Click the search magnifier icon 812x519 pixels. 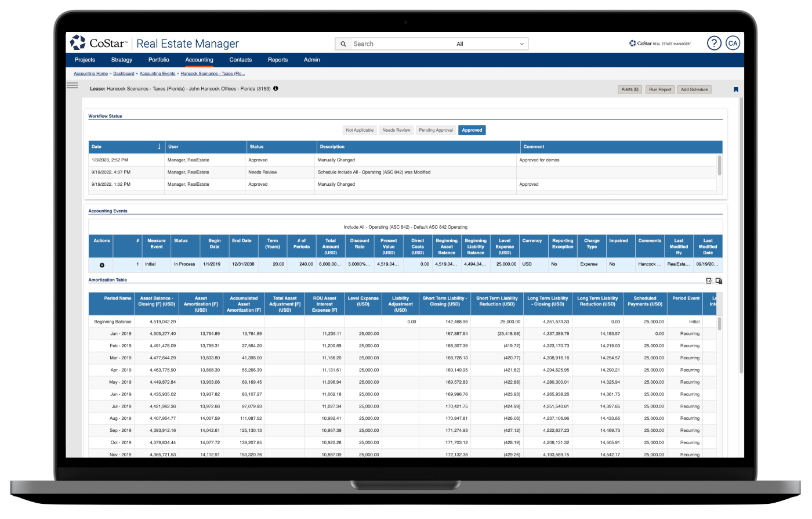[343, 44]
